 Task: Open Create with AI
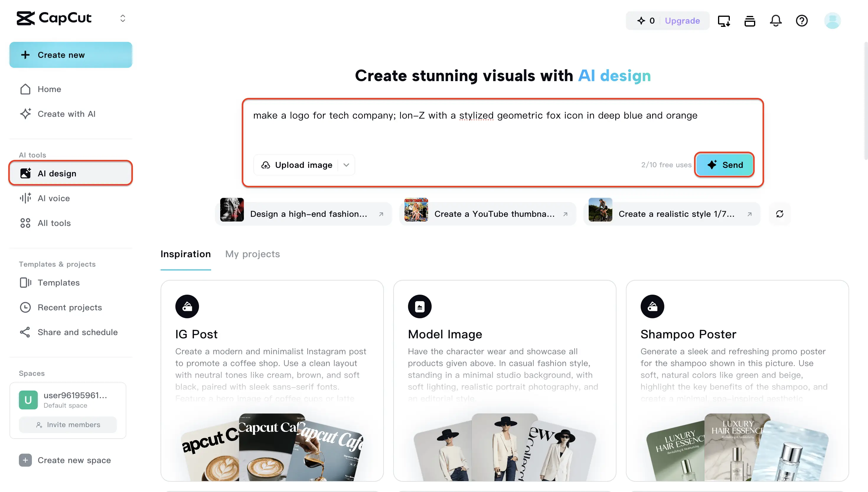pos(66,114)
